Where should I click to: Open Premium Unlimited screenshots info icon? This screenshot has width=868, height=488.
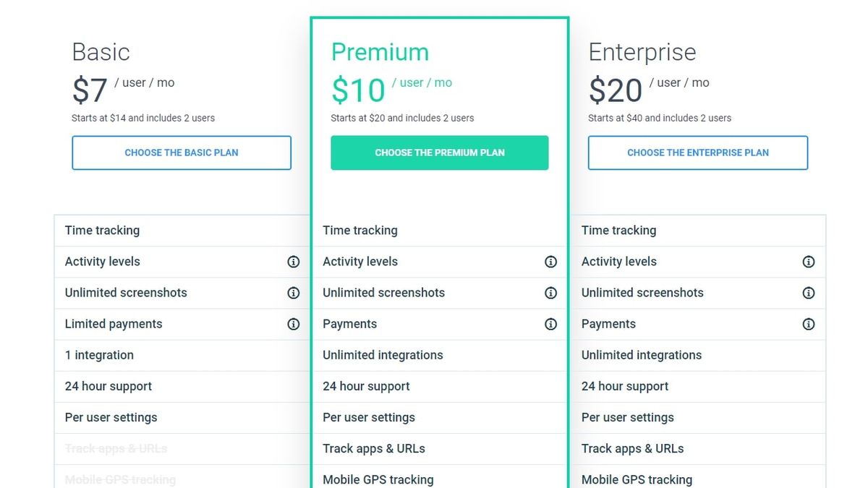551,293
